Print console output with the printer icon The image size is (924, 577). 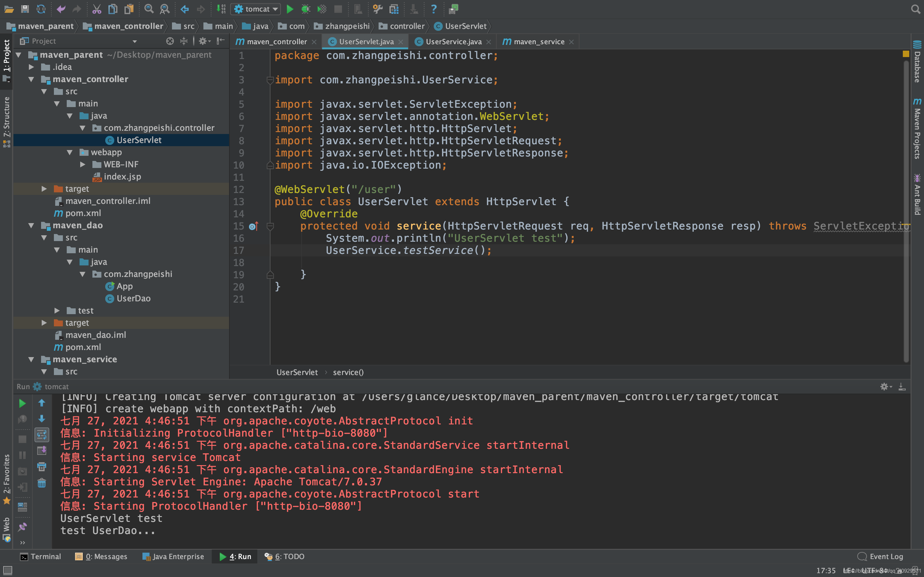[42, 466]
